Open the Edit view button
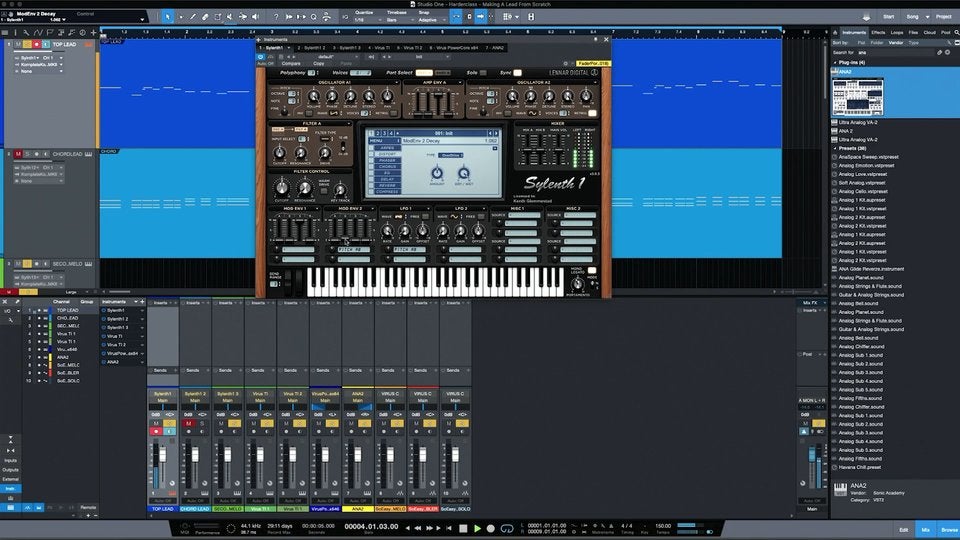The image size is (960, 540). pyautogui.click(x=903, y=528)
